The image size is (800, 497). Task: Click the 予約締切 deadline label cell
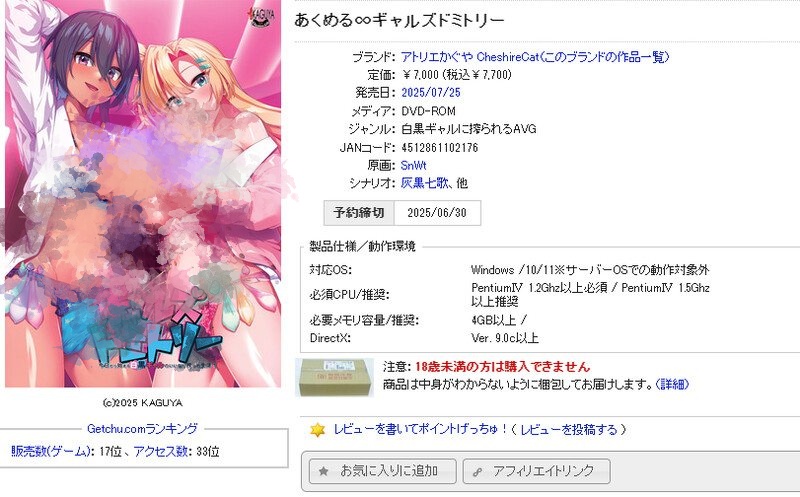click(x=359, y=213)
